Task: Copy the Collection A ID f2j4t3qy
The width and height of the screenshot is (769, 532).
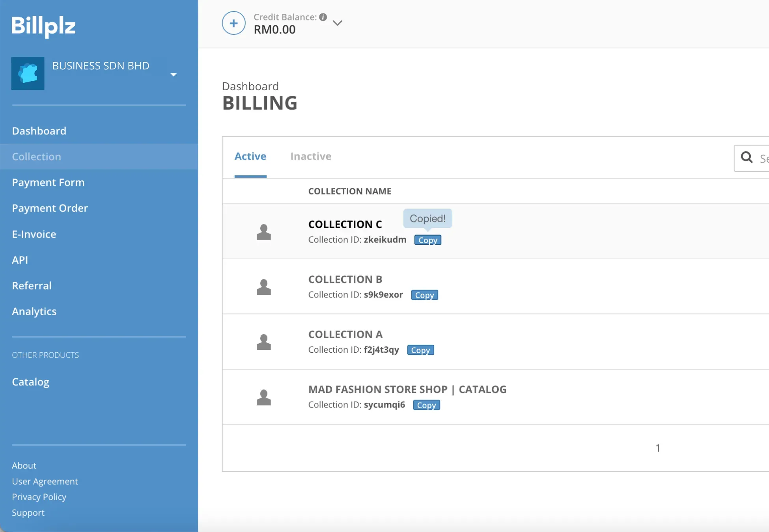Action: [420, 350]
